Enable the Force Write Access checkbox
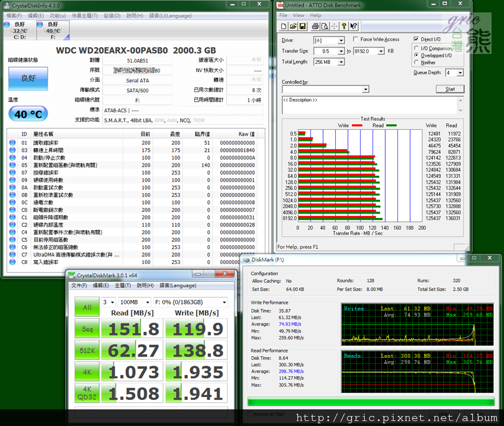504x426 pixels. [356, 39]
